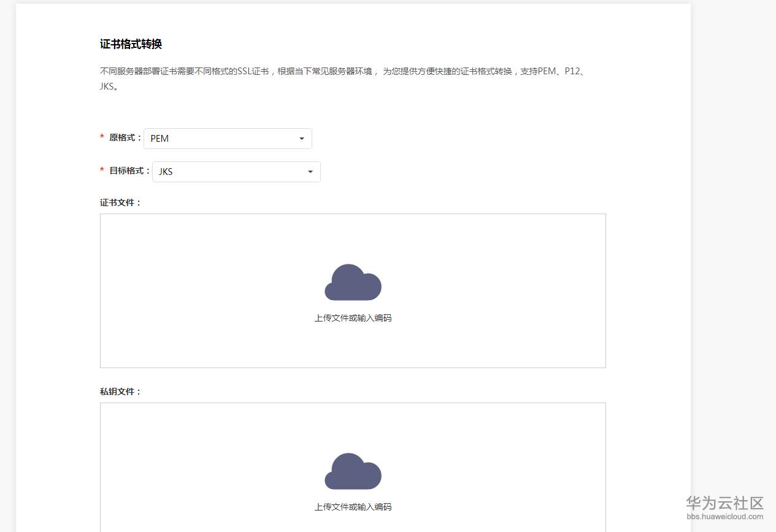Click the 证书格式转换 page heading
The width and height of the screenshot is (776, 532).
pos(131,44)
